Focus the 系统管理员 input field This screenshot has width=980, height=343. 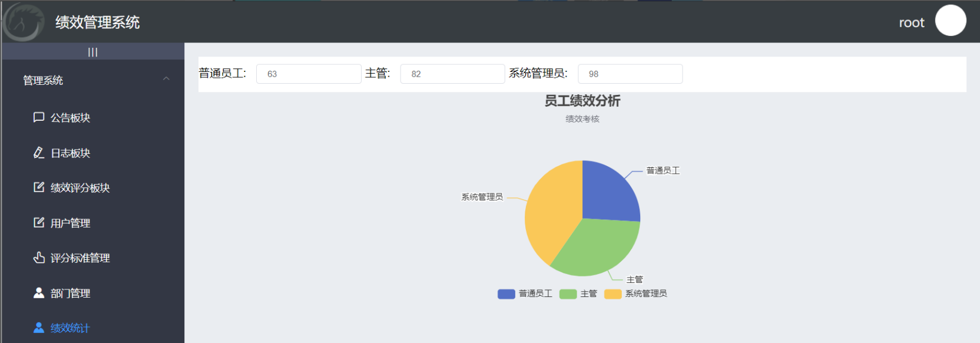pyautogui.click(x=630, y=74)
